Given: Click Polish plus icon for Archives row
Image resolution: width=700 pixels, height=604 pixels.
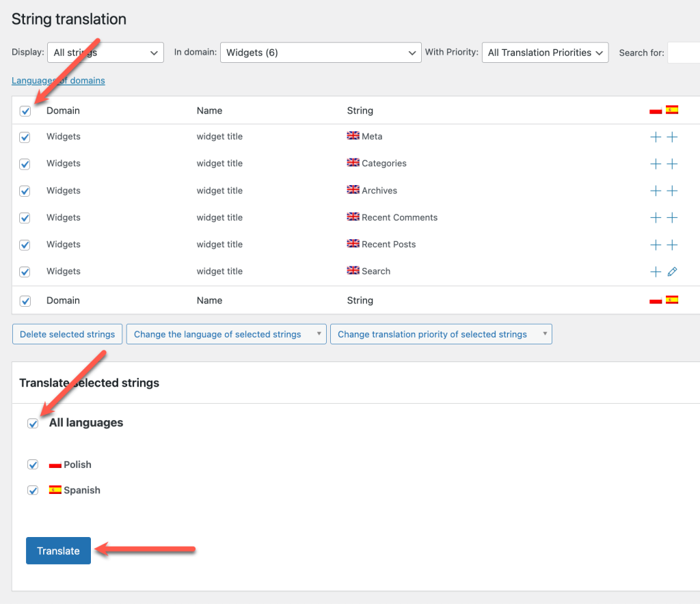Looking at the screenshot, I should [655, 191].
